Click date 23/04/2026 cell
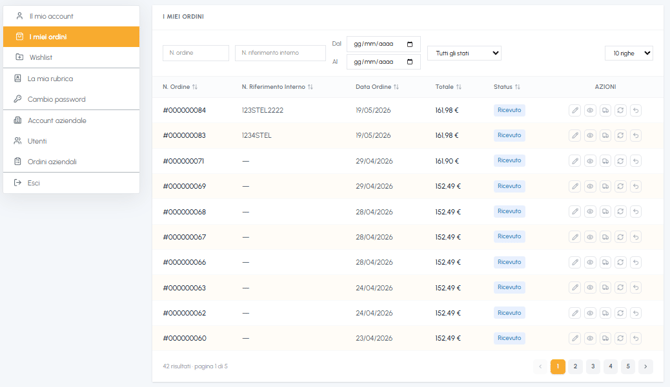The height and width of the screenshot is (387, 670). [x=374, y=338]
